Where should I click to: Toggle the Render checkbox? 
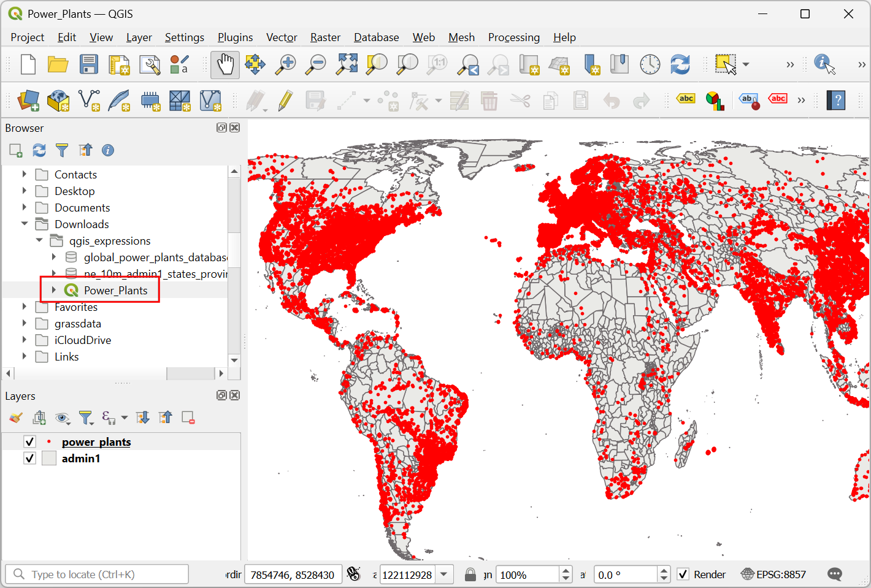683,575
